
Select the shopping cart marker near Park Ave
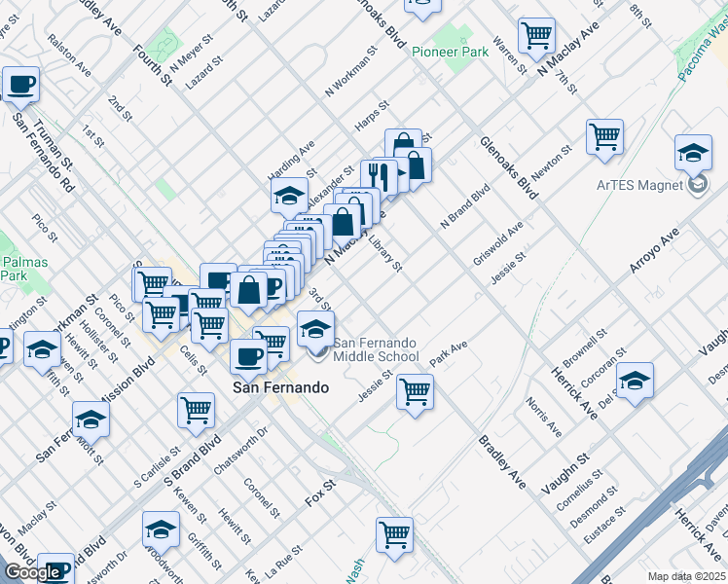pos(416,392)
